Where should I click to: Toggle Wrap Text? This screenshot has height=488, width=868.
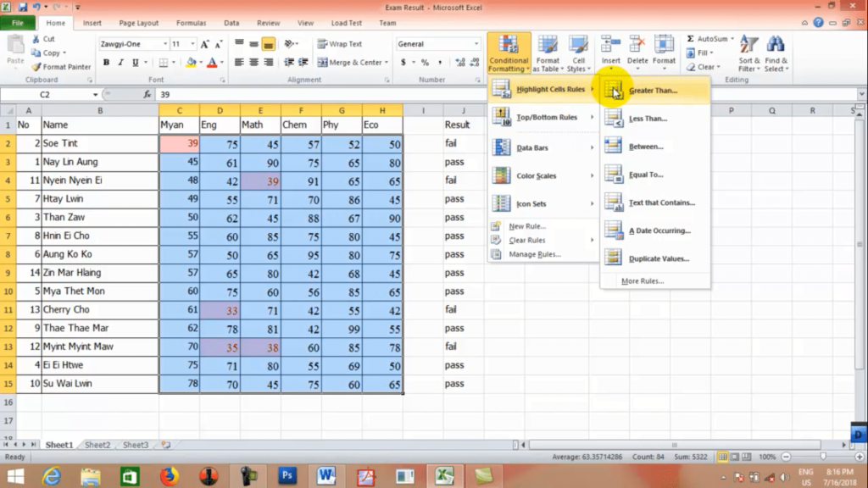pyautogui.click(x=340, y=44)
